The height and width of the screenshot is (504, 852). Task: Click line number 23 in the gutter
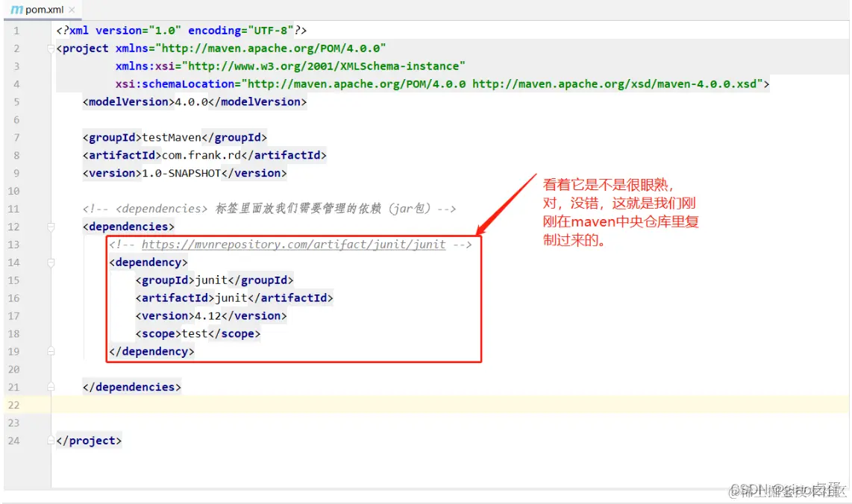tap(13, 423)
